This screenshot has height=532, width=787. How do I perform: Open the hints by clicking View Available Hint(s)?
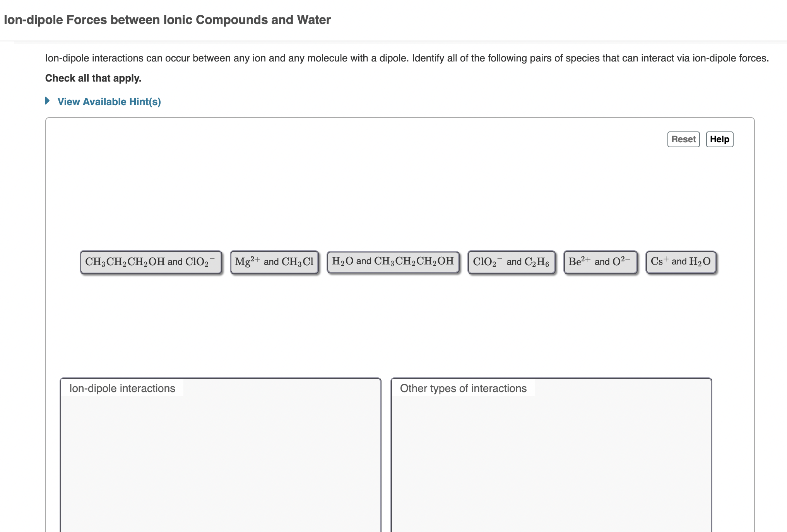109,102
